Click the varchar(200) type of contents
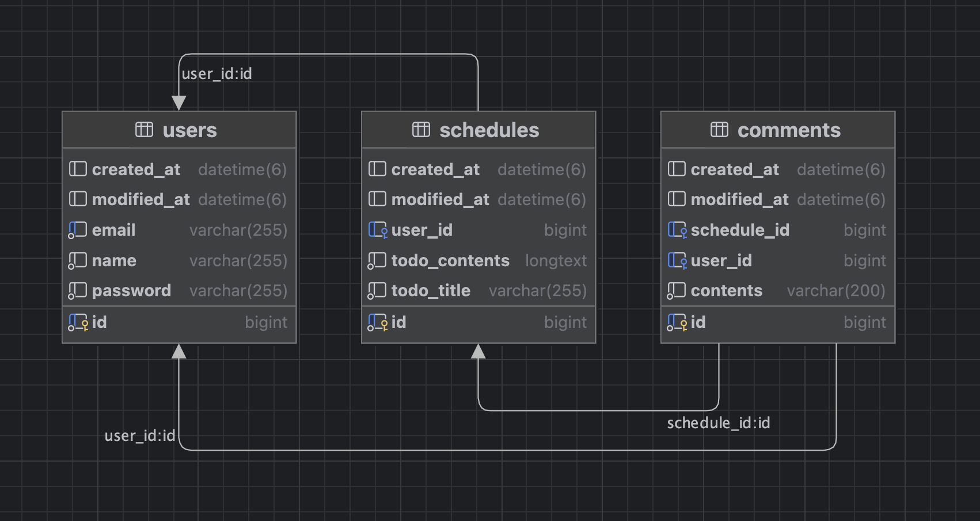Screen dimensions: 980x521 pyautogui.click(x=836, y=290)
